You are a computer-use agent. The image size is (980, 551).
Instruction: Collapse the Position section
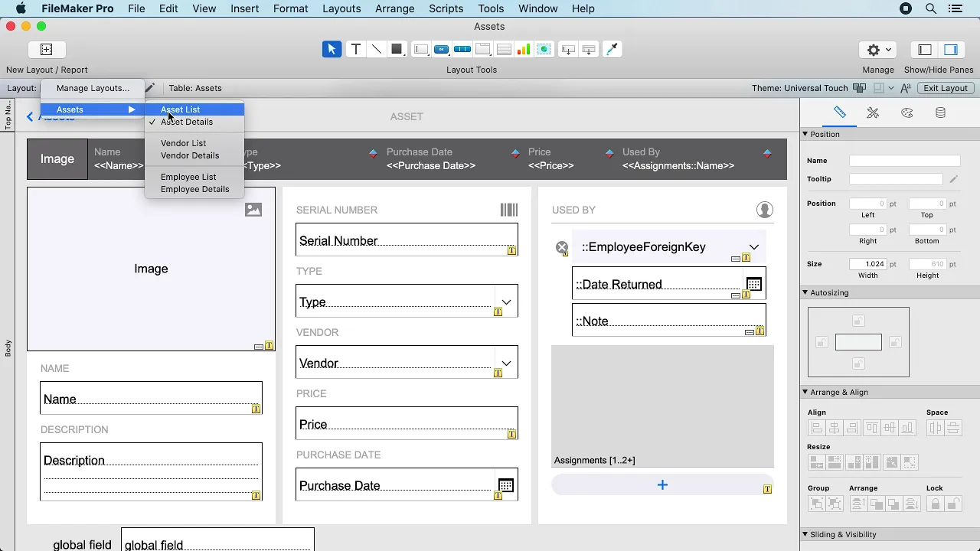[805, 134]
